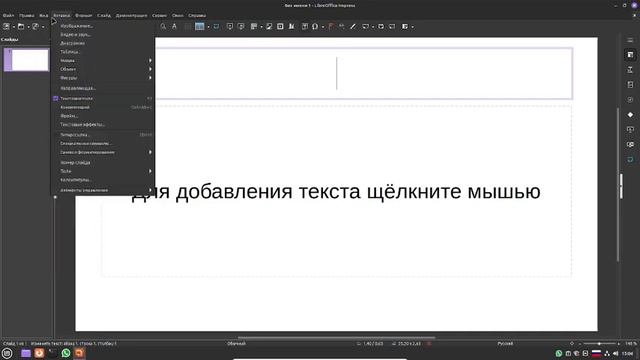
Task: Choose Диаграмма menu entry
Action: coord(103,43)
